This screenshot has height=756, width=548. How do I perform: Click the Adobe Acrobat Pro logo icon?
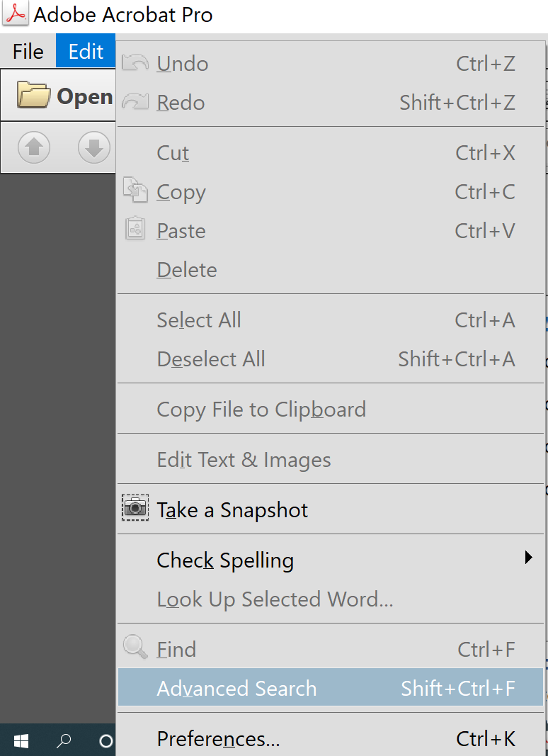click(16, 14)
